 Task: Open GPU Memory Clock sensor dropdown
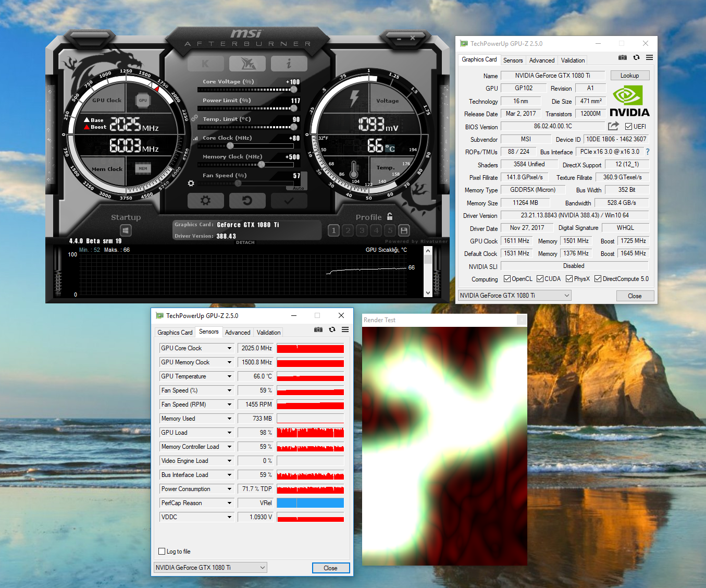[x=229, y=362]
